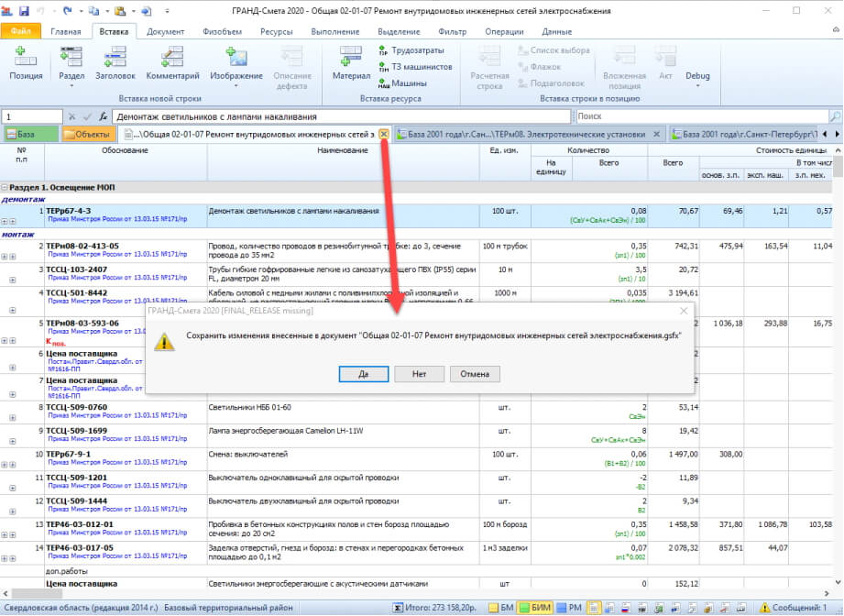Click the fx function icon in the formula bar

pos(103,116)
